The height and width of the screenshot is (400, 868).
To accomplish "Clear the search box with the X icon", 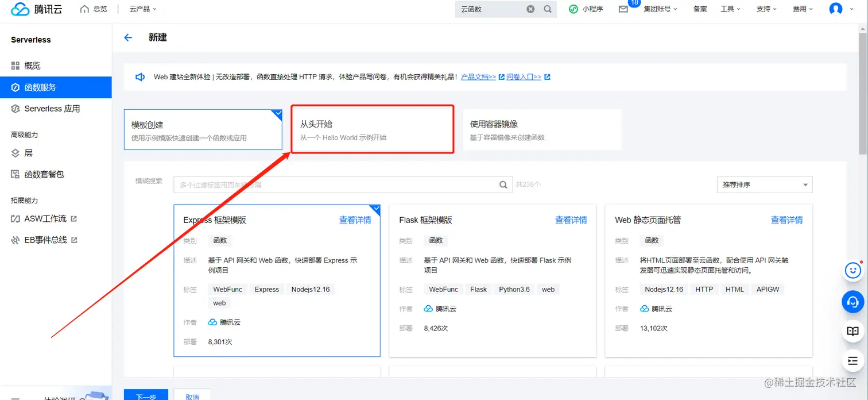I will [x=530, y=9].
